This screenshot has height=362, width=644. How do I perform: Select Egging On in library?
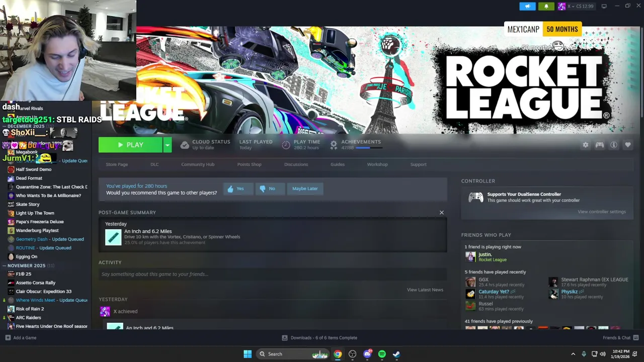pos(26,257)
